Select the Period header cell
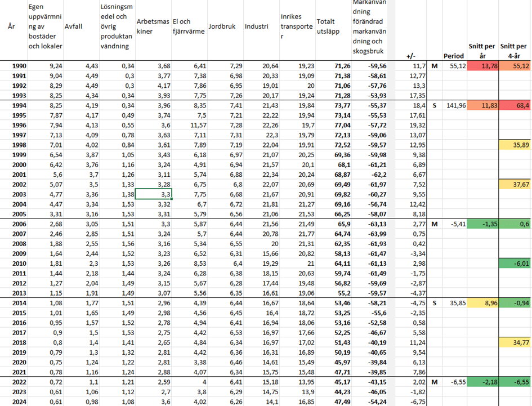Image resolution: width=532 pixels, height=406 pixels. point(453,56)
